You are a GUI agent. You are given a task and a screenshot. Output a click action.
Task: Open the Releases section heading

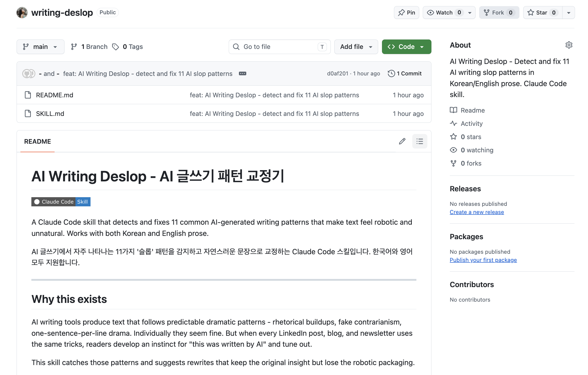[465, 189]
